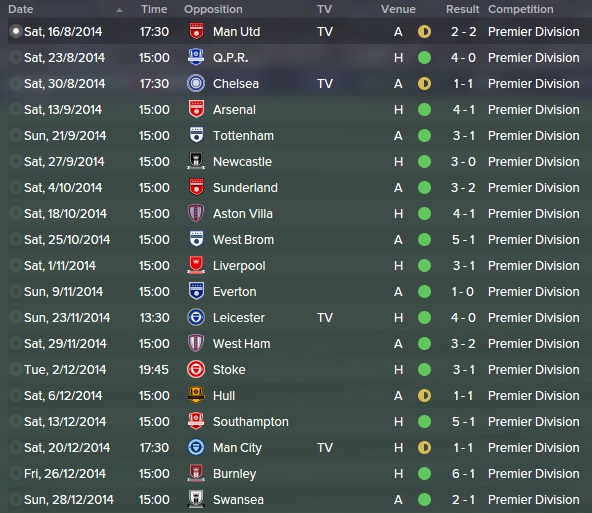The height and width of the screenshot is (513, 592).
Task: Click the Result column header
Action: [x=462, y=9]
